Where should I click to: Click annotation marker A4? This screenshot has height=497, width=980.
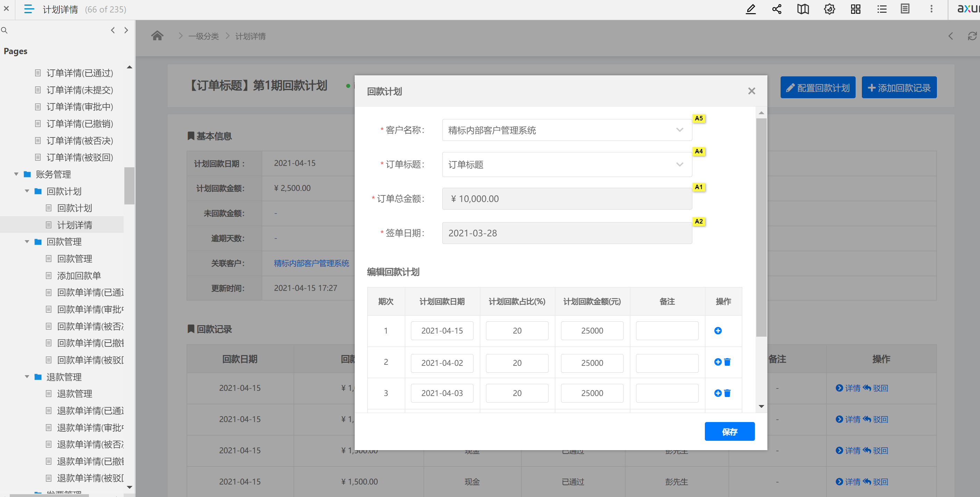click(x=699, y=152)
